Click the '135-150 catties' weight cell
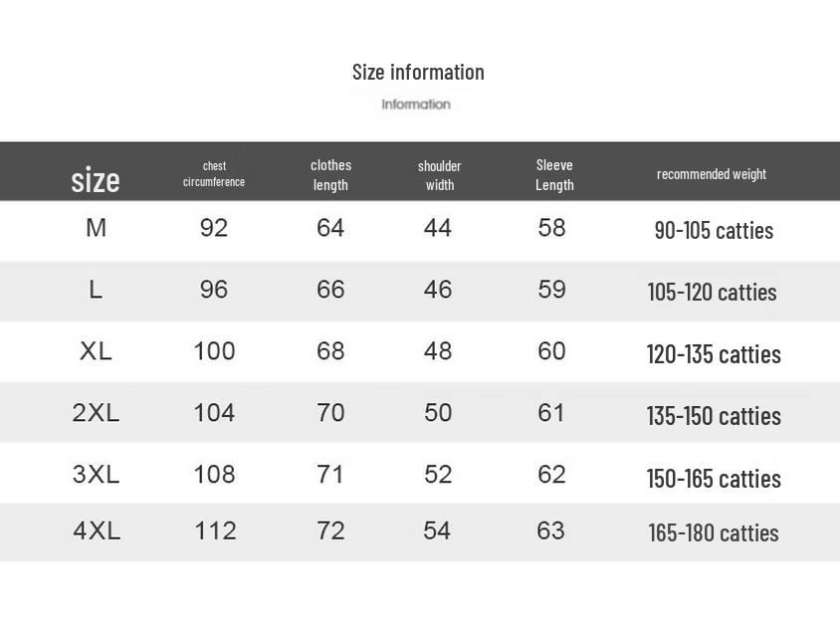The image size is (840, 630). click(x=714, y=416)
